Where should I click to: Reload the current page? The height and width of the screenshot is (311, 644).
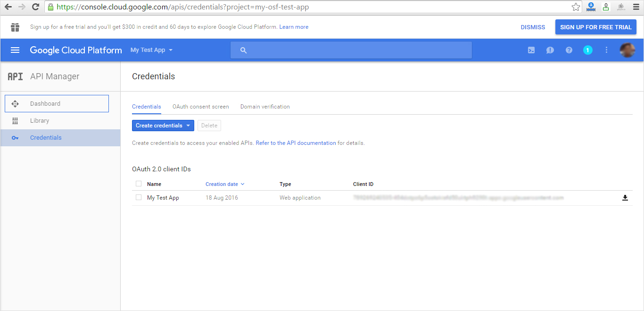(x=35, y=7)
